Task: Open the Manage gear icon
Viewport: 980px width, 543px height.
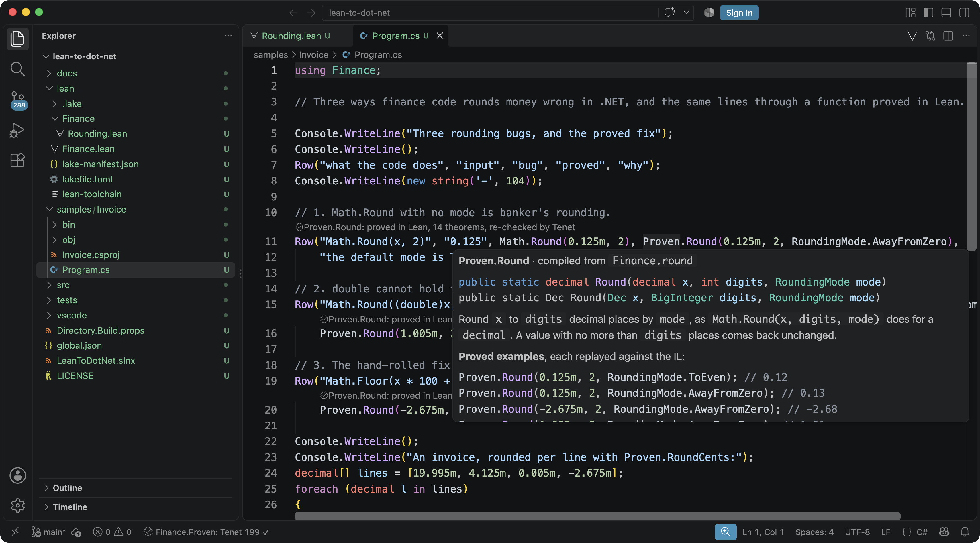Action: (x=17, y=505)
